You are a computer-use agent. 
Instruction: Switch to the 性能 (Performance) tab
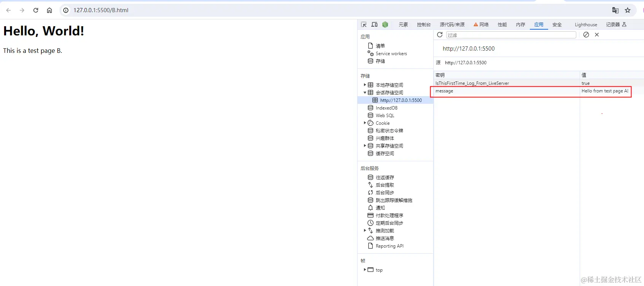tap(502, 25)
